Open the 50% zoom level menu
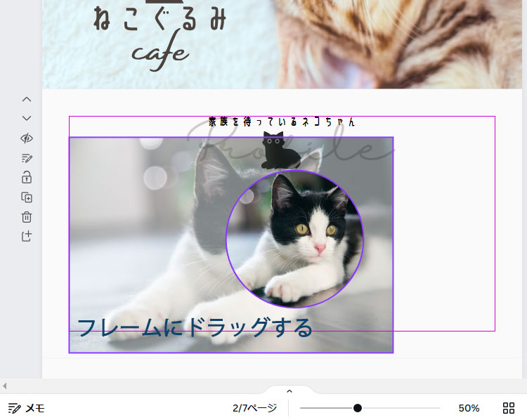Viewport: 527px width, 420px height. pyautogui.click(x=469, y=408)
